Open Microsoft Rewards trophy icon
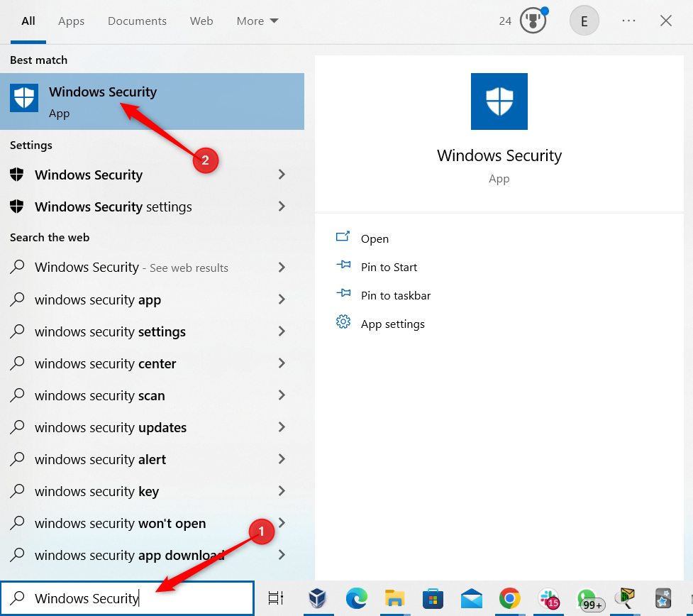The width and height of the screenshot is (693, 616). click(532, 21)
